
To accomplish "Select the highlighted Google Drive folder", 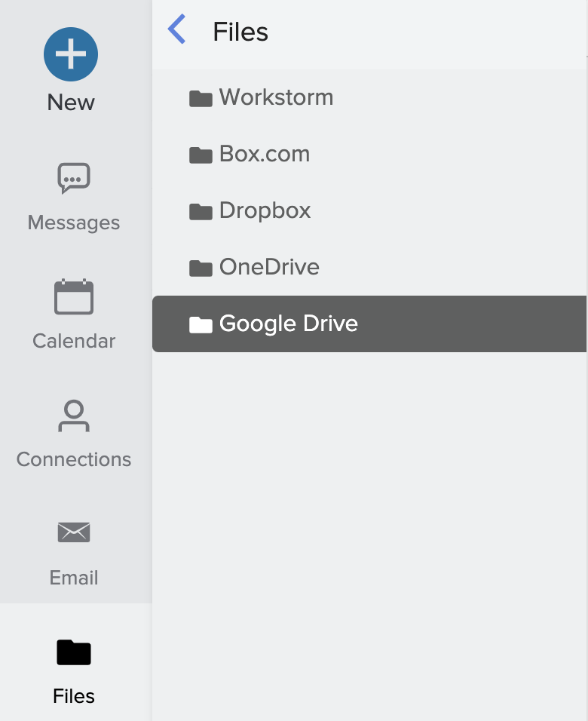I will point(369,324).
